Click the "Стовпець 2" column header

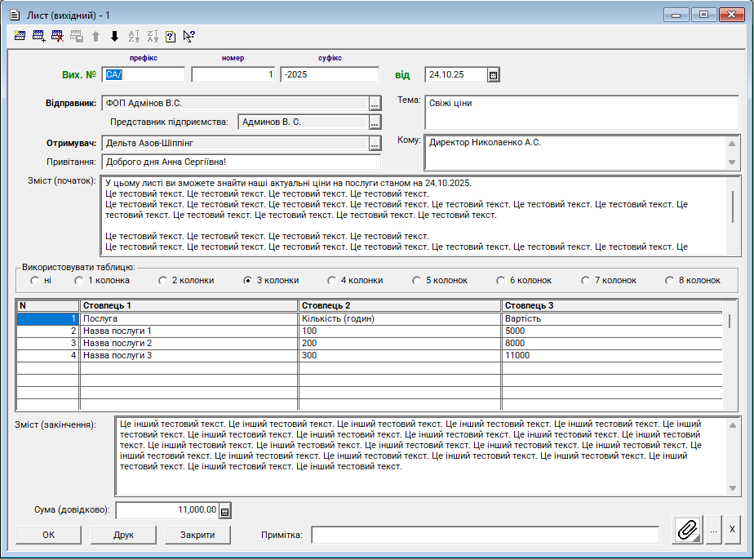(x=400, y=305)
